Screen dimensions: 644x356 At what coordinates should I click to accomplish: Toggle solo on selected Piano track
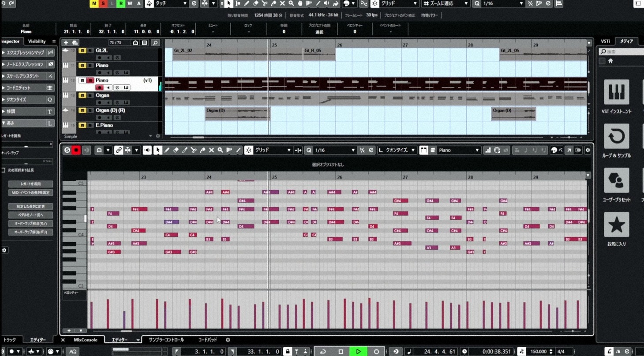(90, 80)
